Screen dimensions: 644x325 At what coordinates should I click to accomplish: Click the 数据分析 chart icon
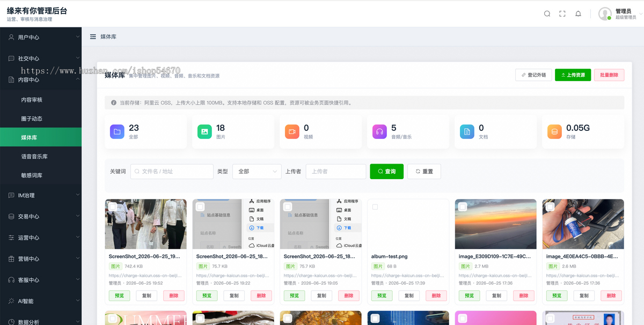click(11, 322)
